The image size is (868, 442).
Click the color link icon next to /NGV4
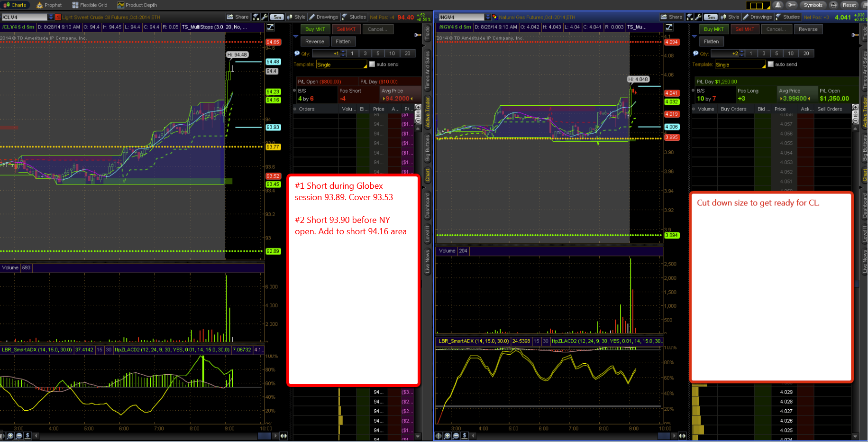point(495,17)
